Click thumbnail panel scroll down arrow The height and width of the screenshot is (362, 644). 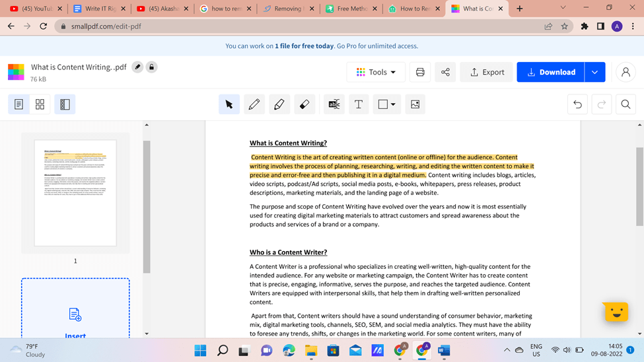coord(147,334)
